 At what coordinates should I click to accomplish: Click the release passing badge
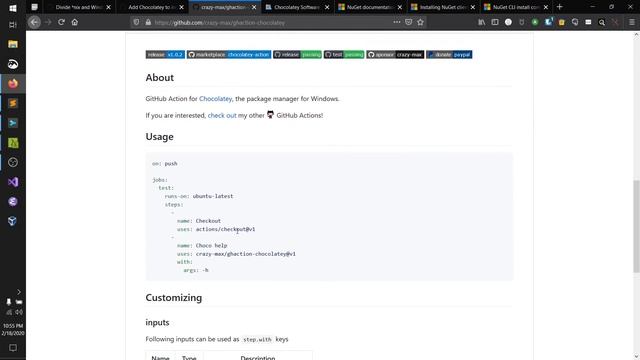(x=298, y=54)
